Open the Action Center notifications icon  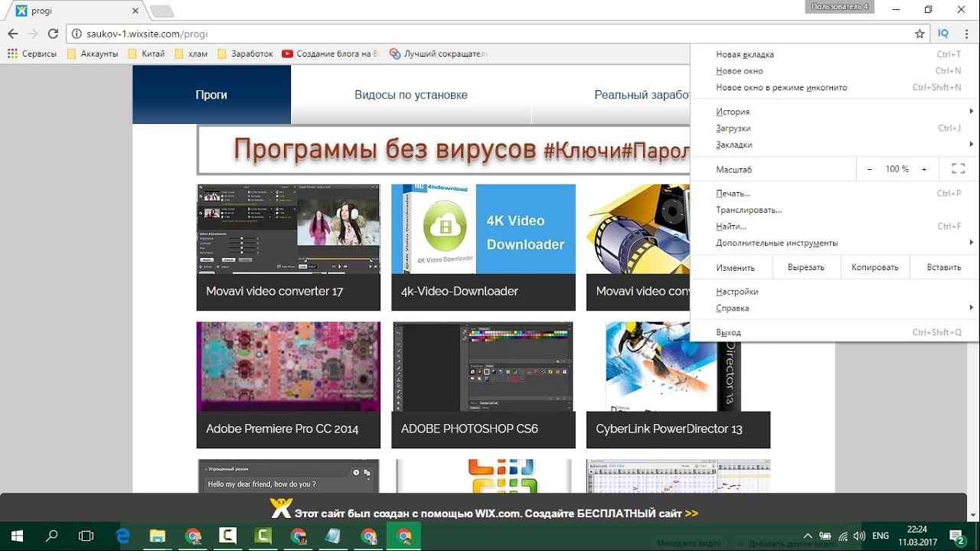[x=957, y=536]
